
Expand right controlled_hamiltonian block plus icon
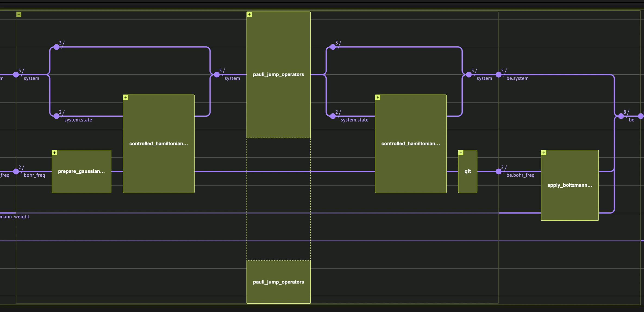click(x=378, y=97)
